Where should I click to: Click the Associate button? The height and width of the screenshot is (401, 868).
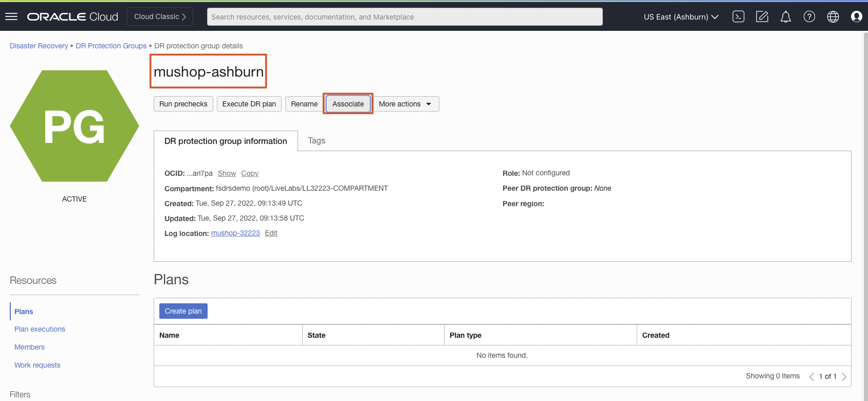348,104
